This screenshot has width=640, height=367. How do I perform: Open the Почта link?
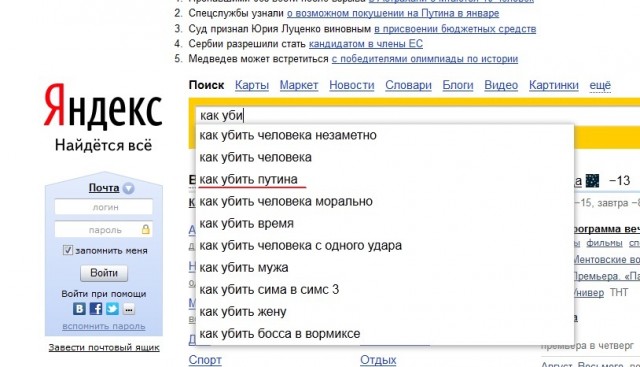(x=104, y=188)
